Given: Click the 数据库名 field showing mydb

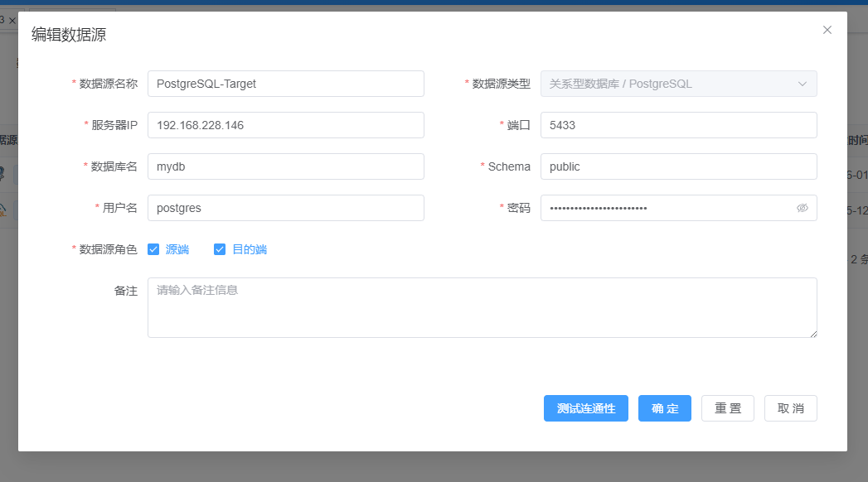Looking at the screenshot, I should tap(285, 166).
